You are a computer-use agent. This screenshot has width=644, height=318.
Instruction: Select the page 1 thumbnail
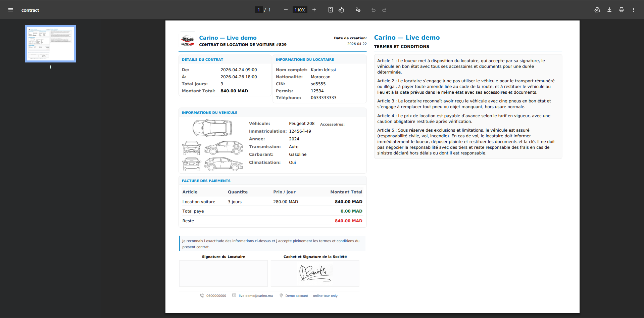point(50,44)
